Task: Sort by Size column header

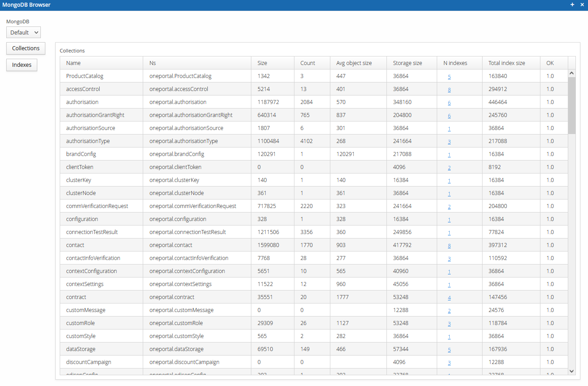Action: (x=262, y=63)
